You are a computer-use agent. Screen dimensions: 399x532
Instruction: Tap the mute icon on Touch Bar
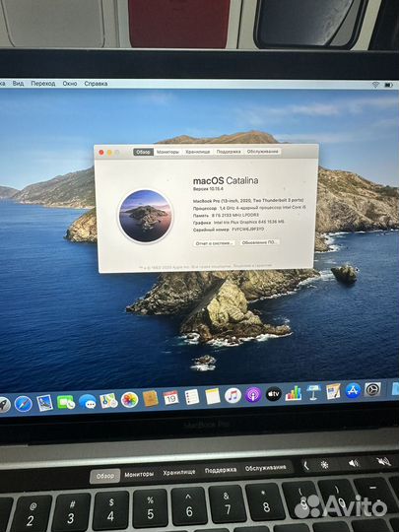pos(383,461)
